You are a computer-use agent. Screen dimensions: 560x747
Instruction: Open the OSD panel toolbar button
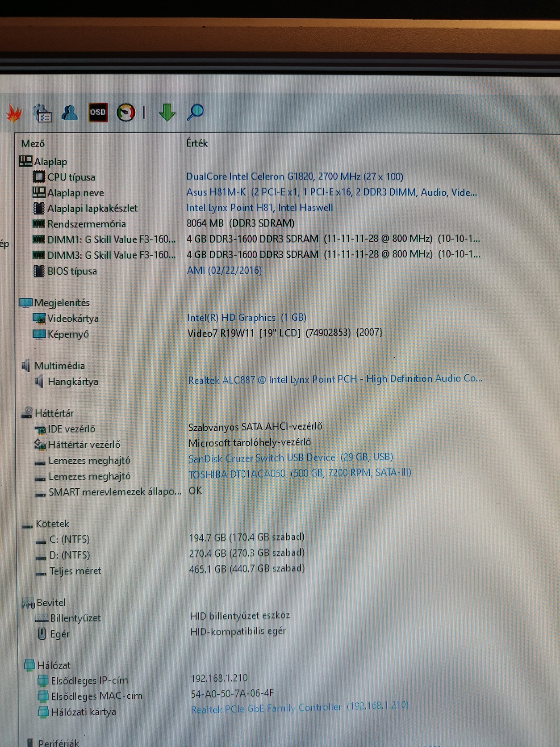pos(98,112)
